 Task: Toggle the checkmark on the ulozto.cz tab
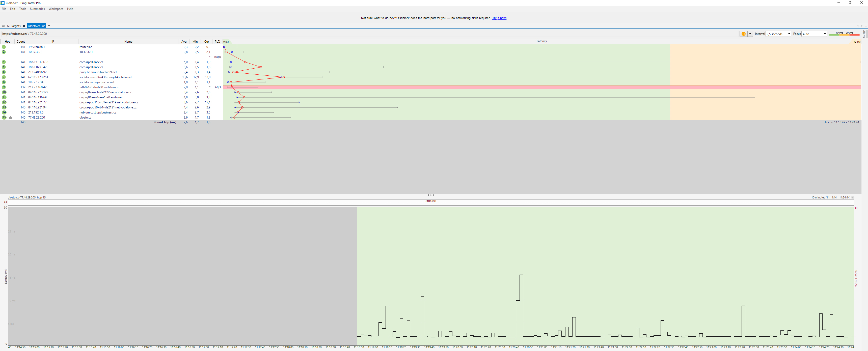pyautogui.click(x=43, y=26)
